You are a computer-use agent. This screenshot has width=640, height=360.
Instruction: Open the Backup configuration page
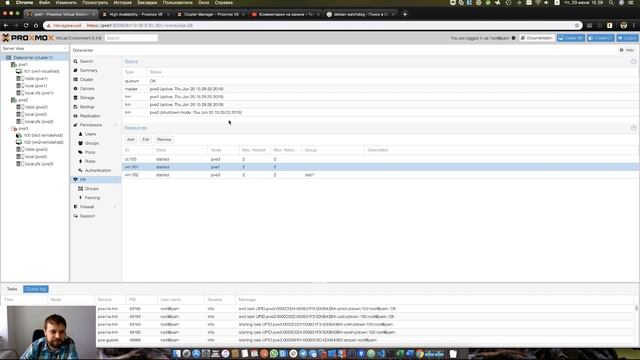(x=87, y=107)
